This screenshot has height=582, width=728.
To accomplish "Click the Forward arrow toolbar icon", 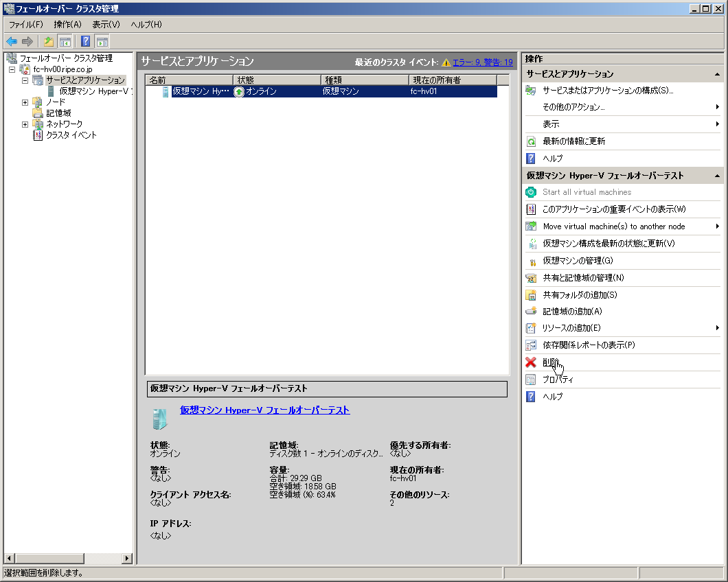I will [x=27, y=42].
